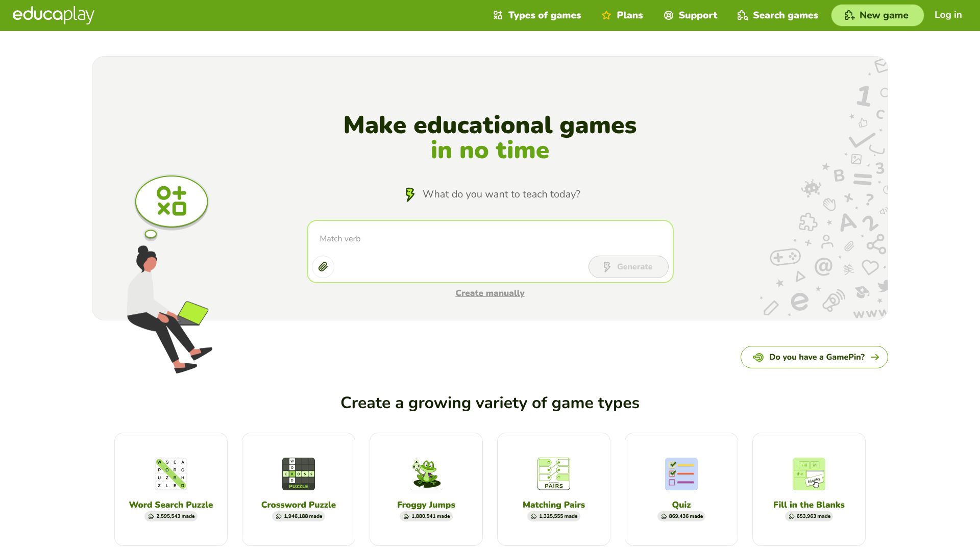Click the GamePin swirl icon
Image resolution: width=980 pixels, height=551 pixels.
point(758,357)
